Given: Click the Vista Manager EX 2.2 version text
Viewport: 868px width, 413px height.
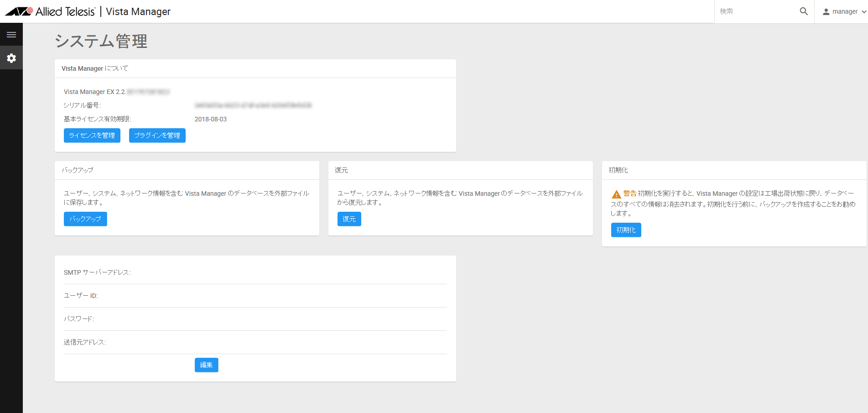Looking at the screenshot, I should point(94,92).
